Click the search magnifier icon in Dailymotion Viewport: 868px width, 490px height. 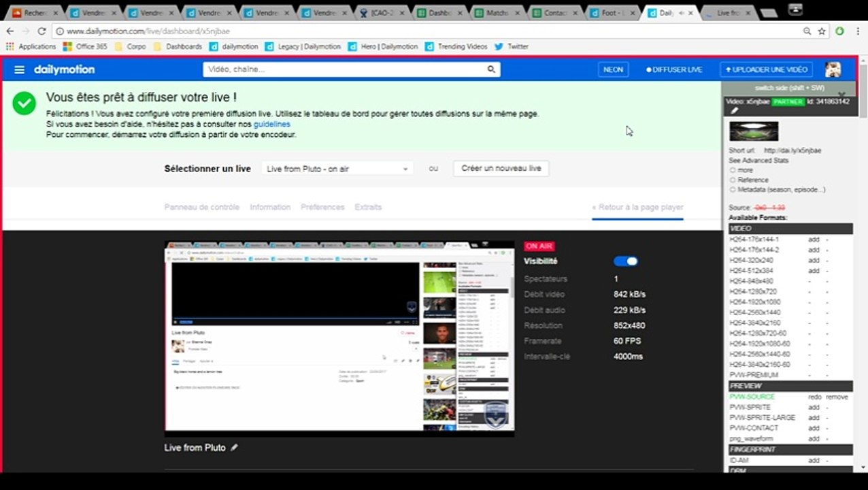tap(491, 69)
